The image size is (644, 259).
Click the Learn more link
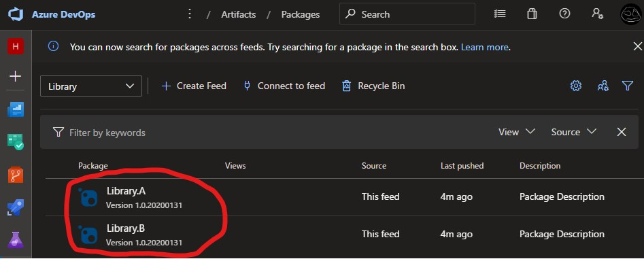click(x=485, y=47)
